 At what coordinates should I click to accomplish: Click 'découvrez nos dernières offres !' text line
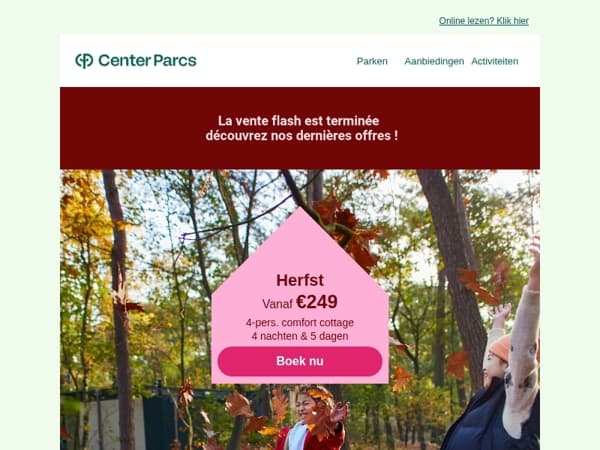(302, 135)
